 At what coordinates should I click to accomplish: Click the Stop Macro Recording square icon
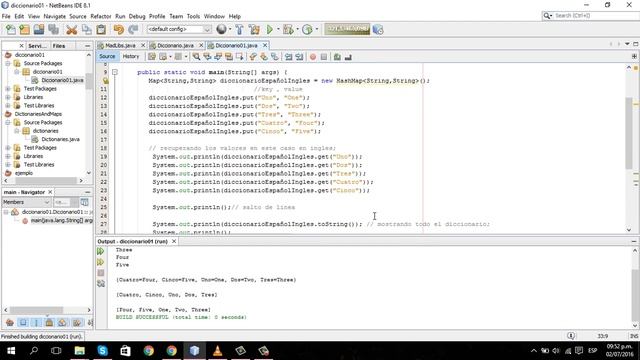[x=324, y=57]
